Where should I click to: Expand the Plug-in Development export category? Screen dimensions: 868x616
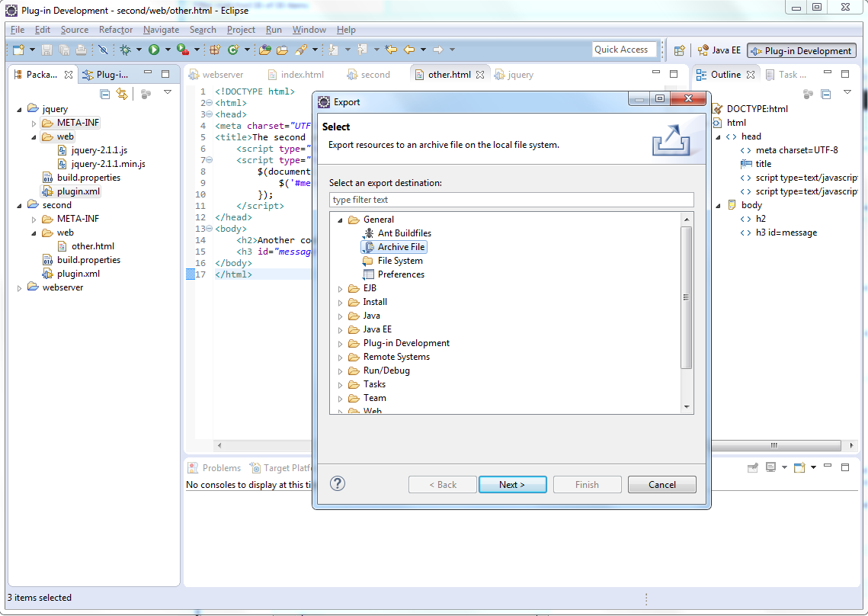[340, 344]
